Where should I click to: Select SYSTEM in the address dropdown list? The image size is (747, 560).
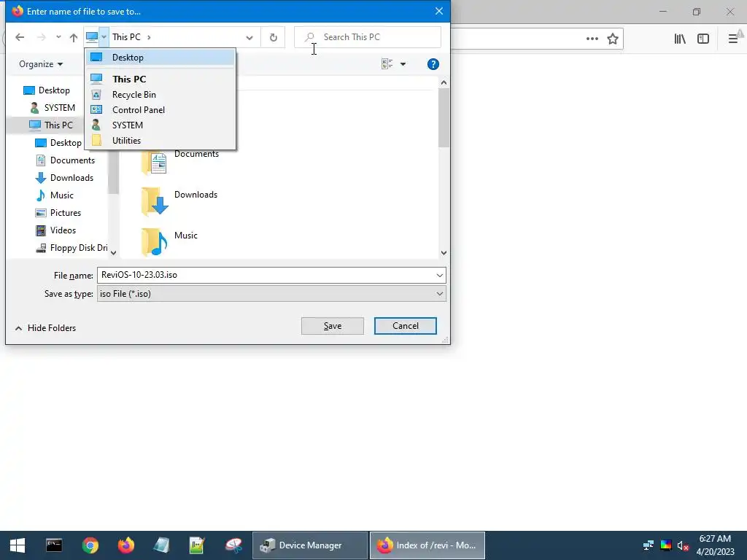tap(160, 125)
